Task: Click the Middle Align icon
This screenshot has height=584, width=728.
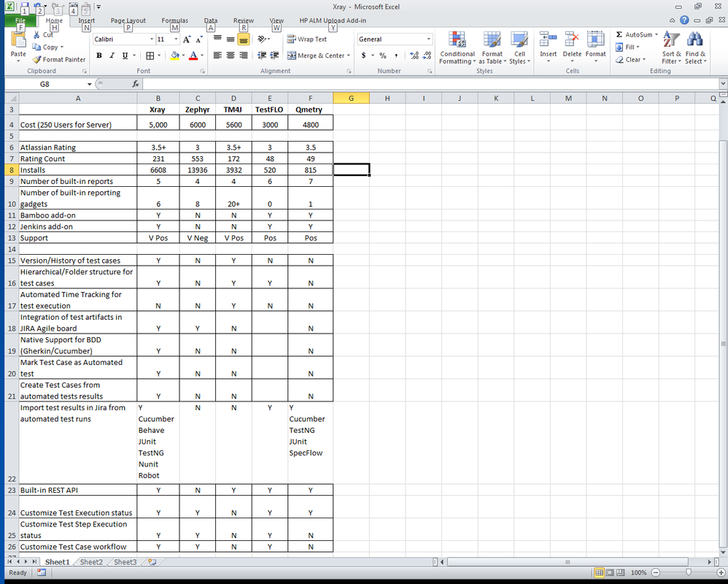Action: click(x=231, y=39)
